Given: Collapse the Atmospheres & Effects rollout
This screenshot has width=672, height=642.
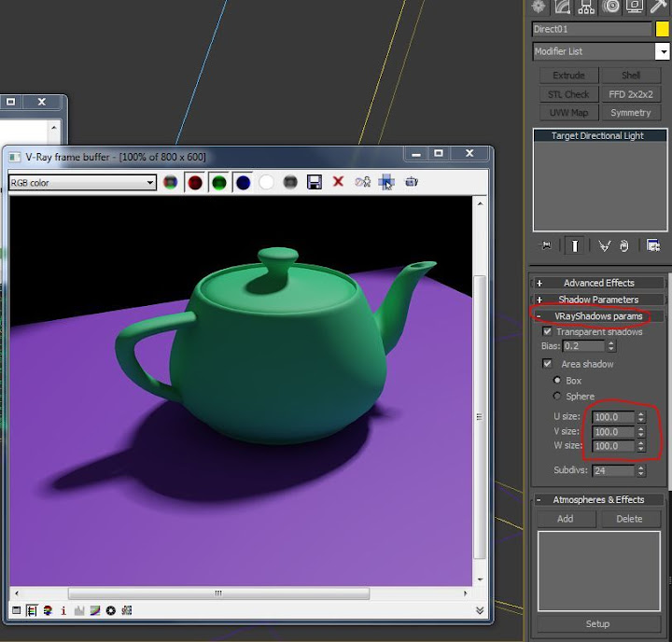Looking at the screenshot, I should (x=598, y=500).
